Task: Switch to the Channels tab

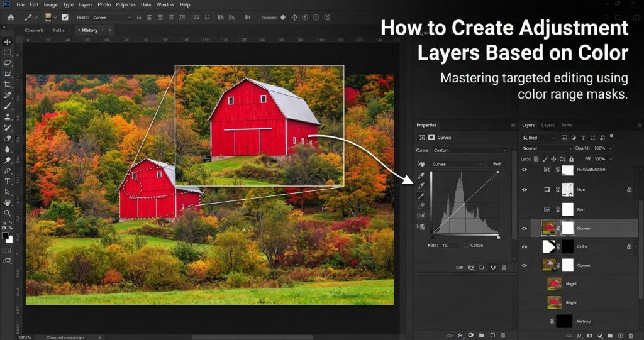Action: [34, 30]
